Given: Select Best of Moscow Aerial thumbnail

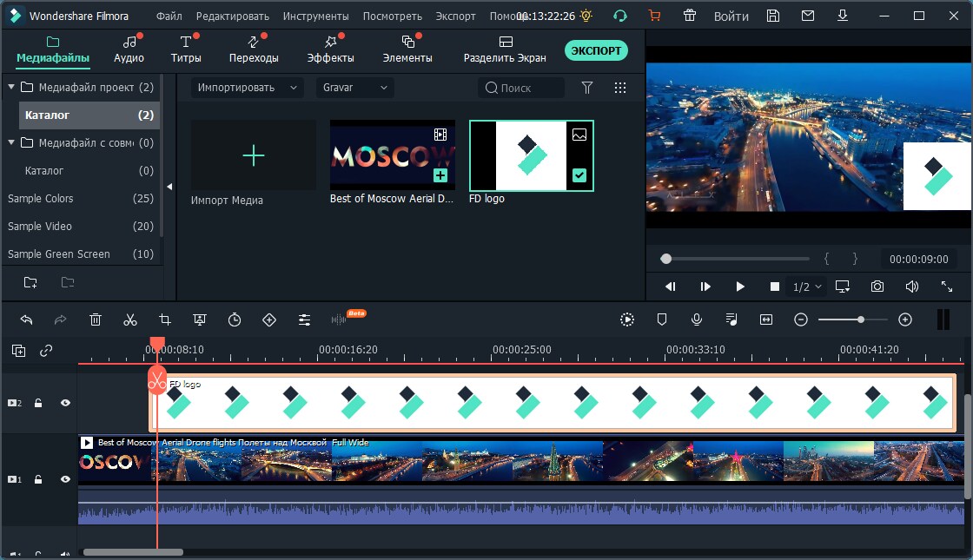Looking at the screenshot, I should coord(392,155).
